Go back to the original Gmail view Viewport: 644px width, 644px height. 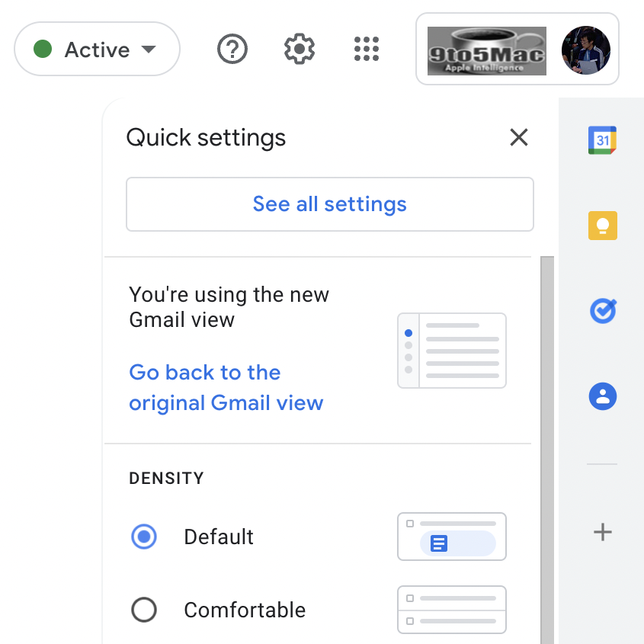(x=226, y=387)
